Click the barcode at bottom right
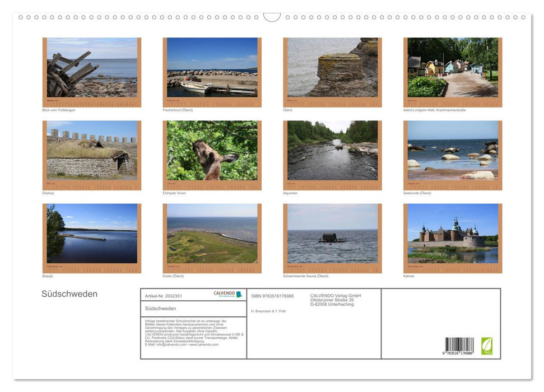The width and height of the screenshot is (544, 392). pyautogui.click(x=459, y=347)
